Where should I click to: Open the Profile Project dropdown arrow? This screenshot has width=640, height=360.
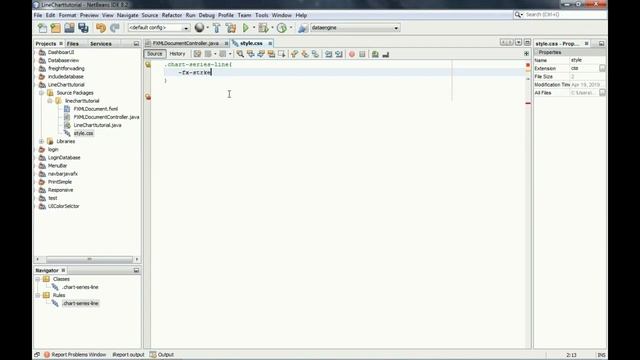[291, 28]
